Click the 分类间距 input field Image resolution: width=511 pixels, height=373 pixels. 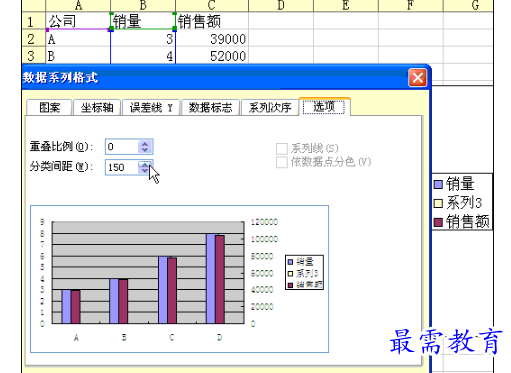pos(122,167)
